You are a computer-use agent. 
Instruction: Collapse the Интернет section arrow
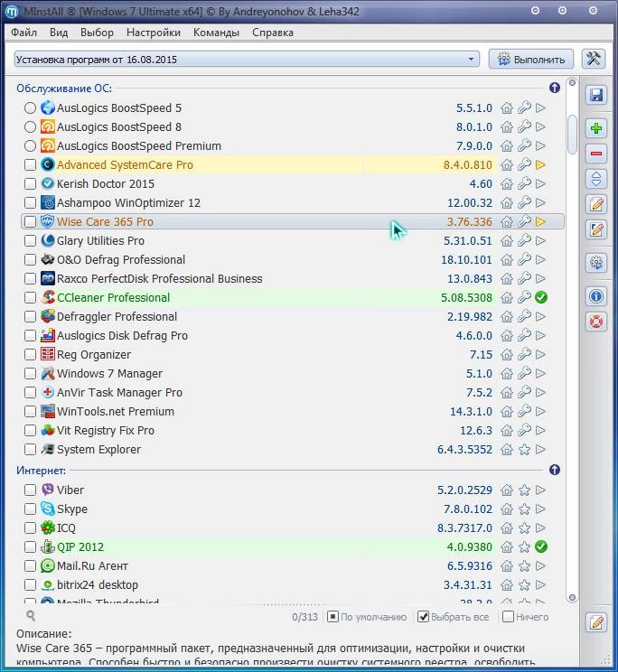point(555,471)
